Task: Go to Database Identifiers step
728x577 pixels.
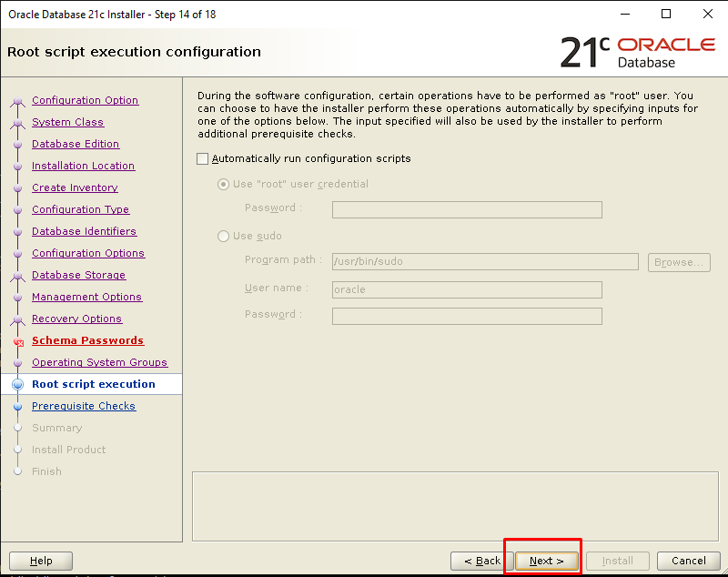Action: (84, 231)
